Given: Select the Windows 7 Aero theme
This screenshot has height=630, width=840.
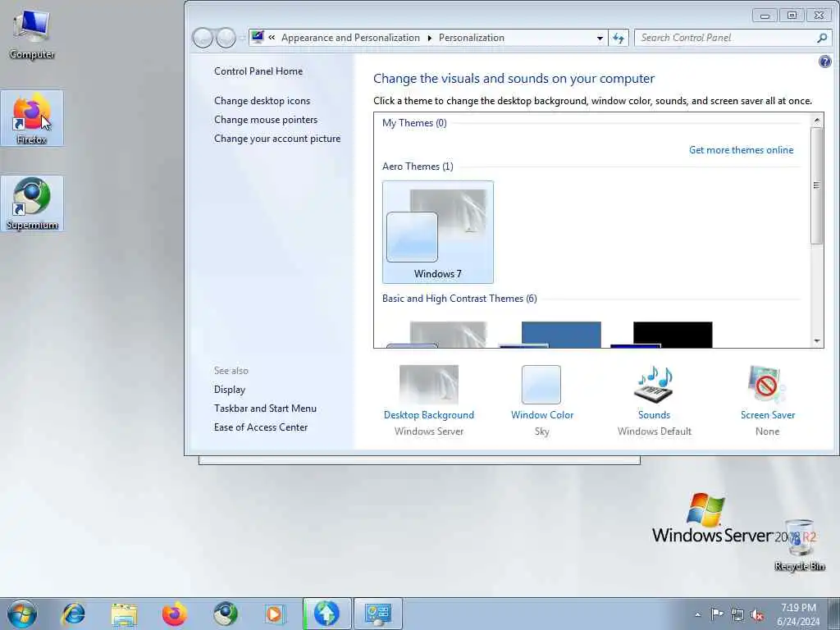Looking at the screenshot, I should pyautogui.click(x=438, y=232).
